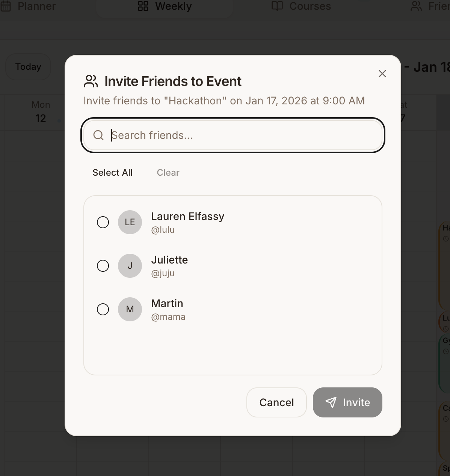Tick the checkbox next to Juliette

pyautogui.click(x=103, y=266)
